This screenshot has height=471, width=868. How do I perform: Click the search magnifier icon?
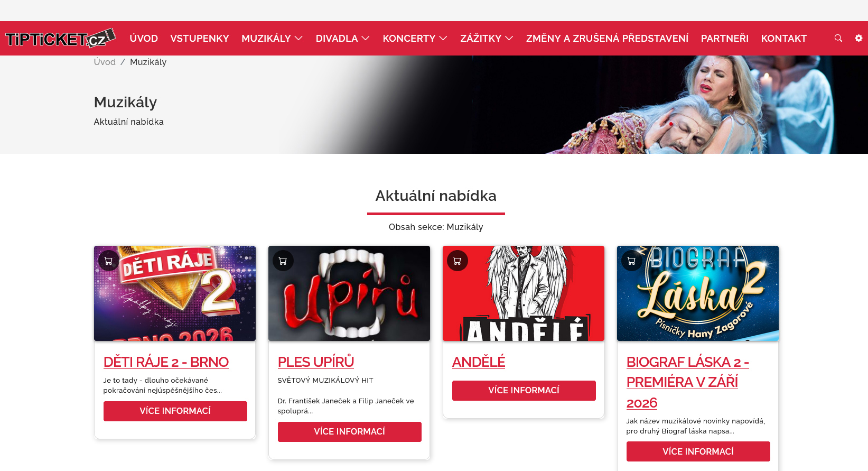(x=838, y=38)
